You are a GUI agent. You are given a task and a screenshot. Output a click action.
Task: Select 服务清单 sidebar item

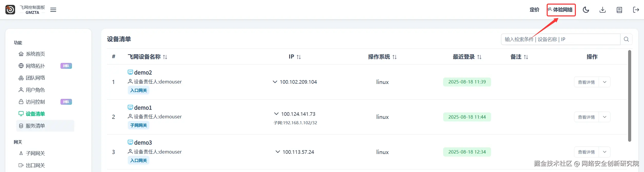click(35, 126)
